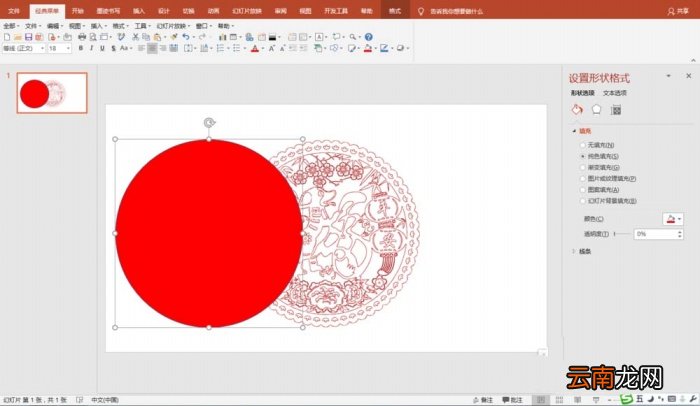Click the Share button

tap(678, 11)
